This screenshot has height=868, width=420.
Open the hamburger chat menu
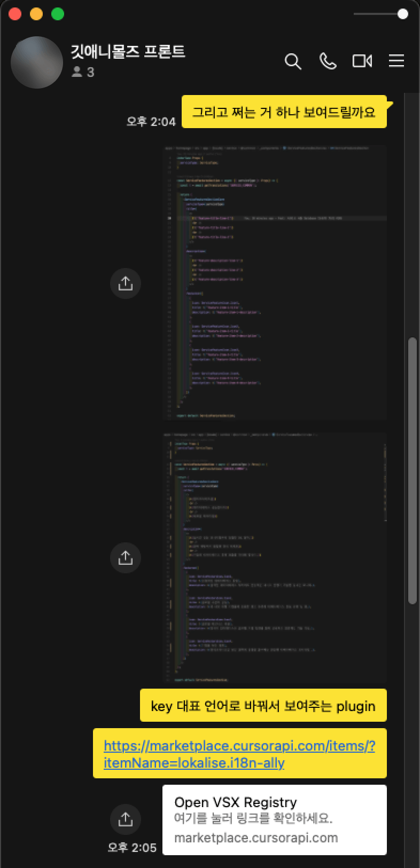coord(396,61)
